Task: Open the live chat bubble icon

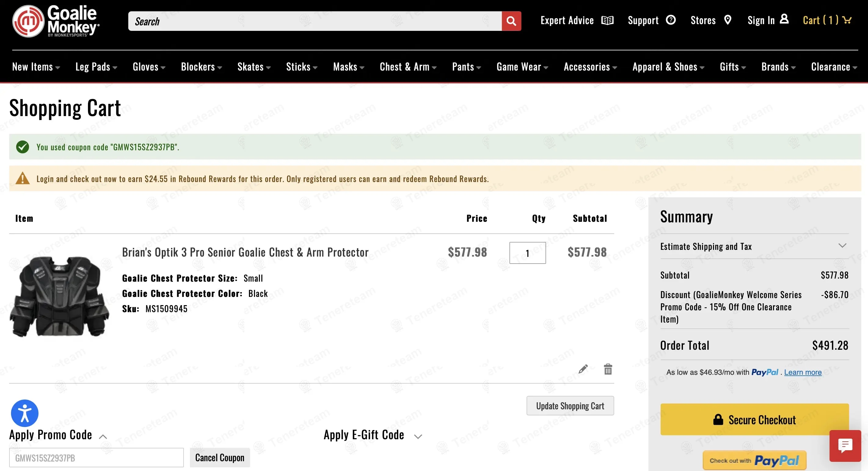Action: [845, 446]
